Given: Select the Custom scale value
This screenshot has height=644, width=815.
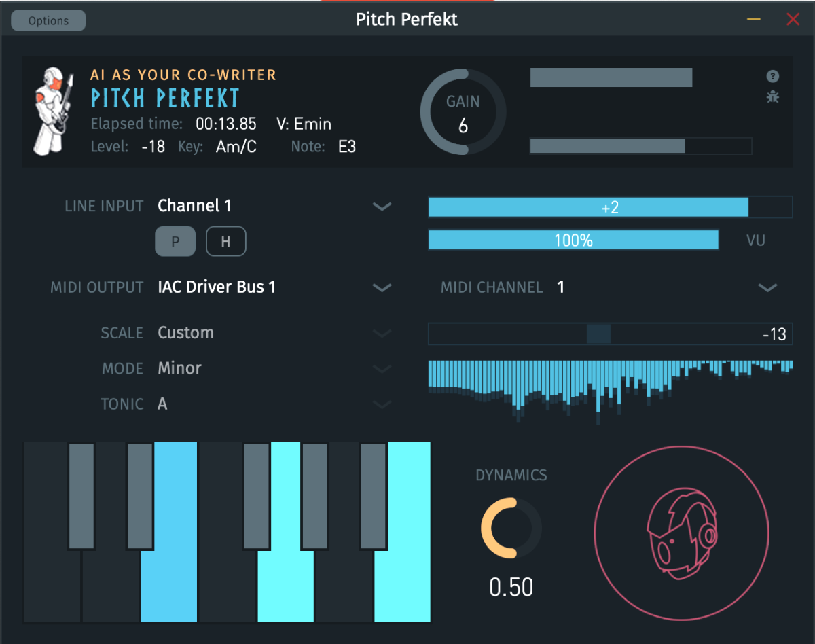Looking at the screenshot, I should 185,333.
